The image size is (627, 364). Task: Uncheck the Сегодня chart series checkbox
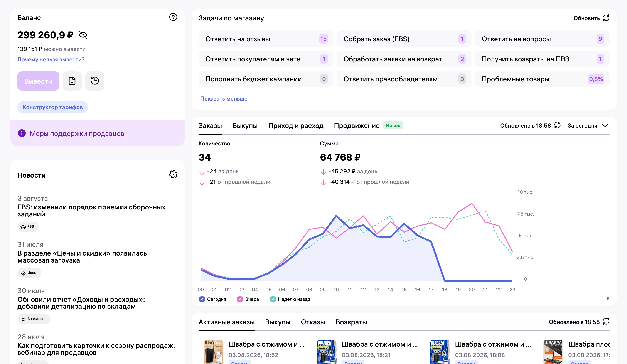click(202, 299)
